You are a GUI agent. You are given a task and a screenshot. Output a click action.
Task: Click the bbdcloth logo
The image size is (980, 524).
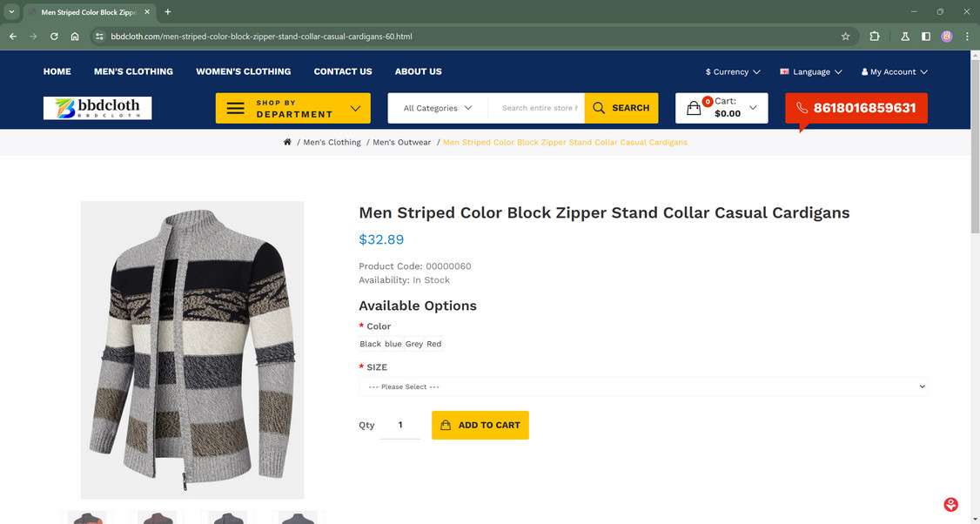[x=97, y=107]
